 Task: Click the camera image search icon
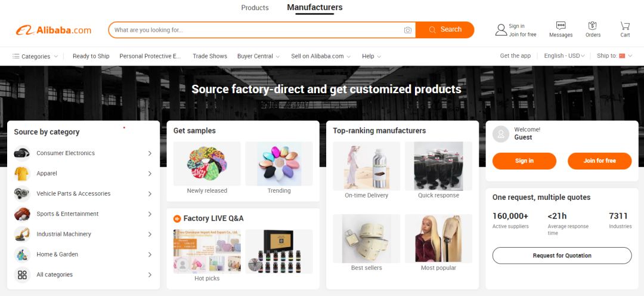pos(407,30)
